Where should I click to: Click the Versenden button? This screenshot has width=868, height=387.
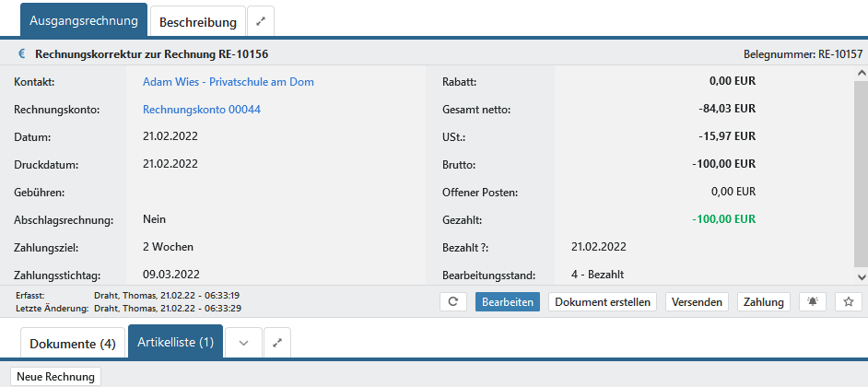point(697,302)
